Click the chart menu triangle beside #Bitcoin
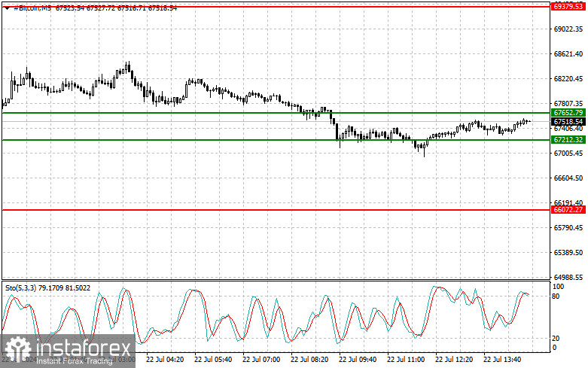This screenshot has width=588, height=368. pos(7,8)
